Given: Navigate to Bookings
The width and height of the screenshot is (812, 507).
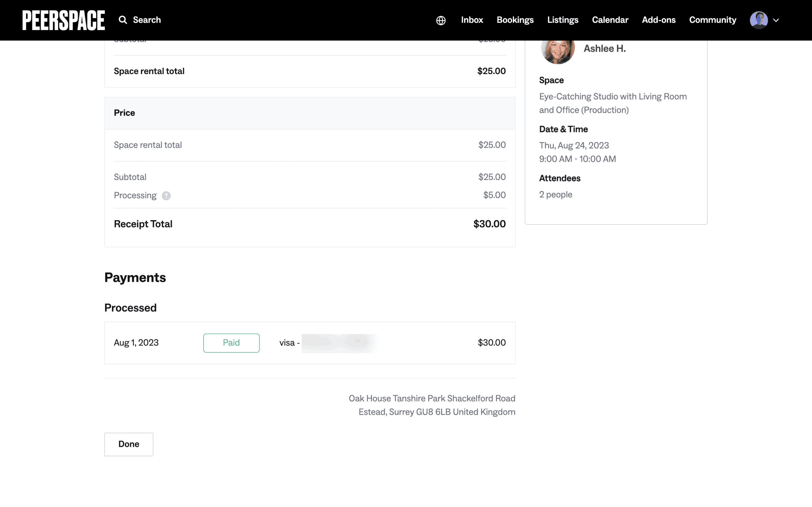Looking at the screenshot, I should tap(515, 20).
